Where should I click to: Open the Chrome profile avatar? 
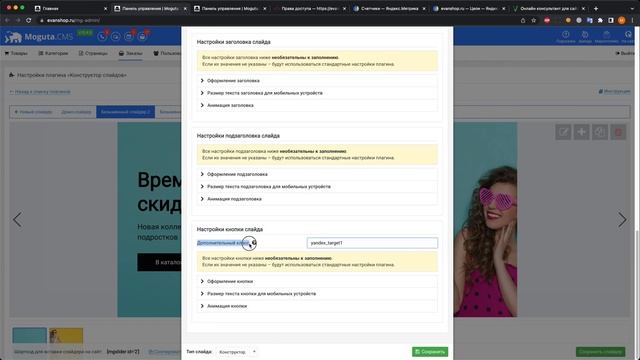pyautogui.click(x=621, y=20)
